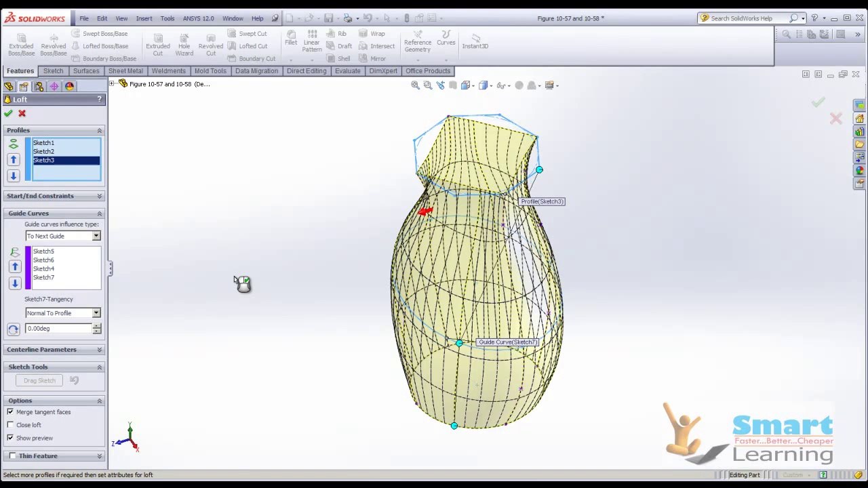
Task: Collapse the Guide Curves section
Action: click(x=99, y=213)
